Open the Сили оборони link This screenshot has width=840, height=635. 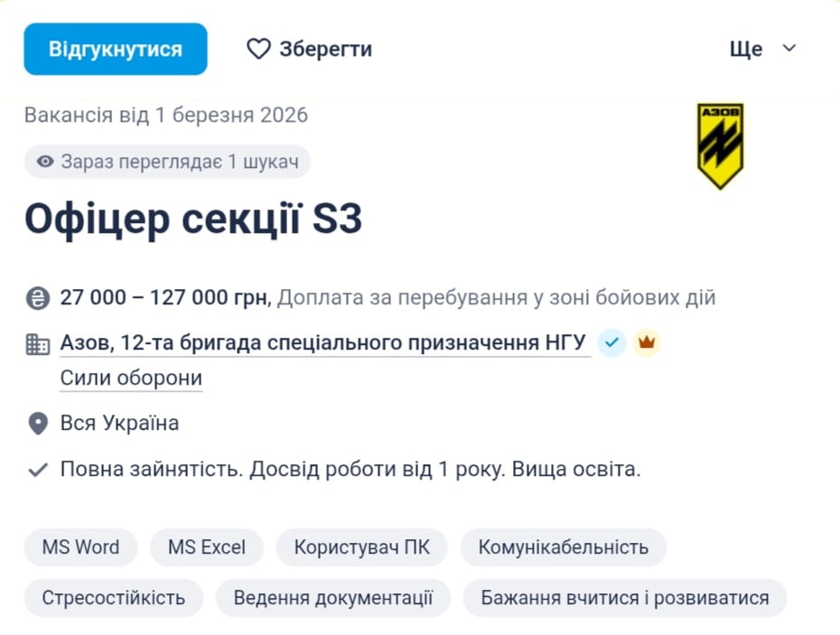point(130,378)
